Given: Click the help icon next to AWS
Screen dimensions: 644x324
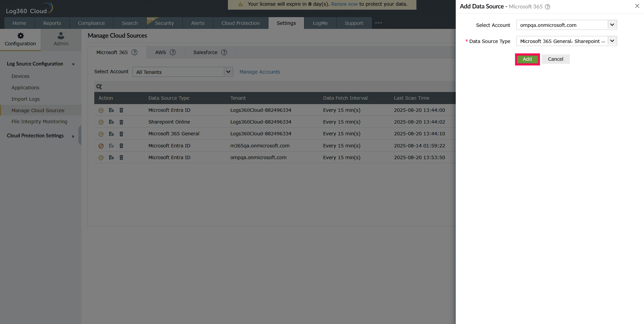Looking at the screenshot, I should [173, 52].
